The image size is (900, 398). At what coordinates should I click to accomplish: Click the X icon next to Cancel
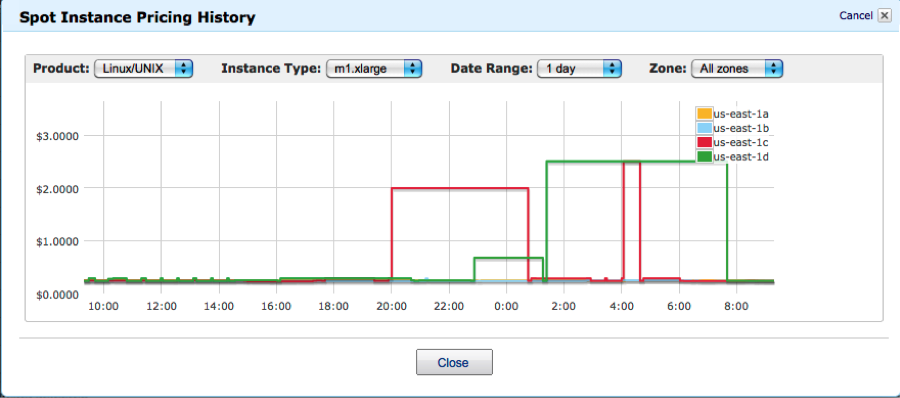(884, 16)
